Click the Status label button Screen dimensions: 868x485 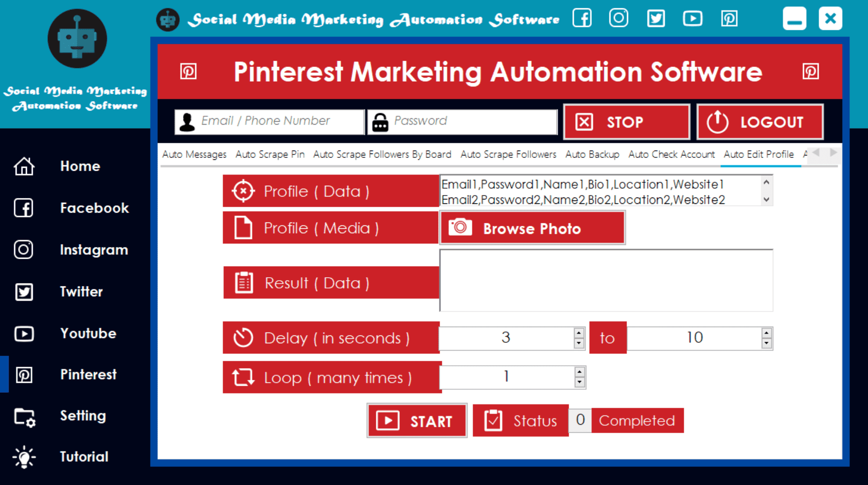[521, 420]
